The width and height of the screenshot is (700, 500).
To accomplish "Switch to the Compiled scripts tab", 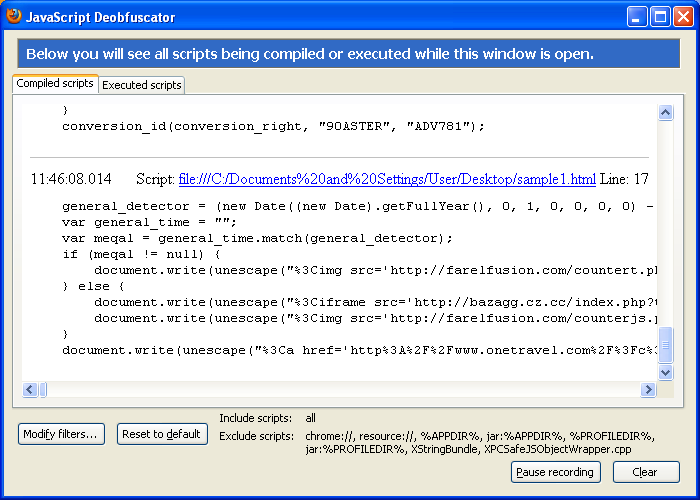I will 55,84.
